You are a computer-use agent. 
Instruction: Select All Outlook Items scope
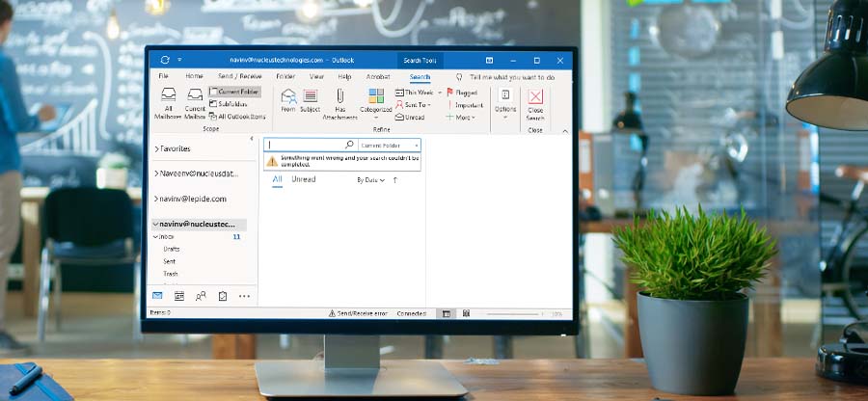237,116
